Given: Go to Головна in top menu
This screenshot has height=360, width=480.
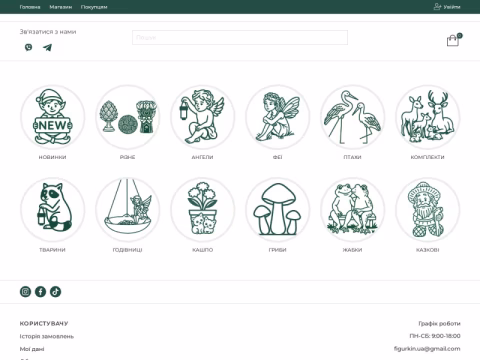Looking at the screenshot, I should [x=30, y=7].
